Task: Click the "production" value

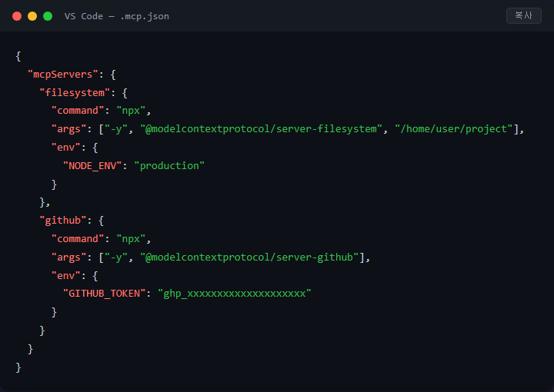Action: (169, 166)
